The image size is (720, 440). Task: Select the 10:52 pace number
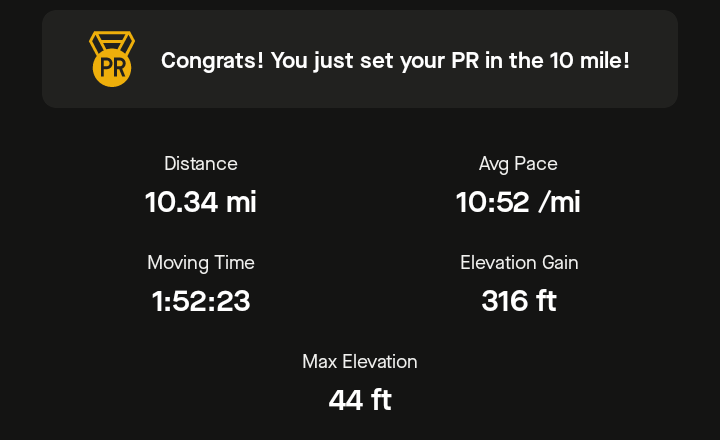(493, 202)
